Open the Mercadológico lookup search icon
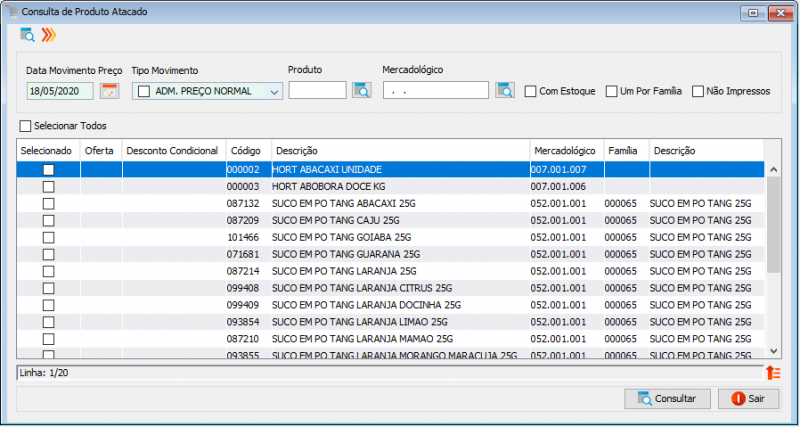Image resolution: width=800 pixels, height=427 pixels. 505,90
